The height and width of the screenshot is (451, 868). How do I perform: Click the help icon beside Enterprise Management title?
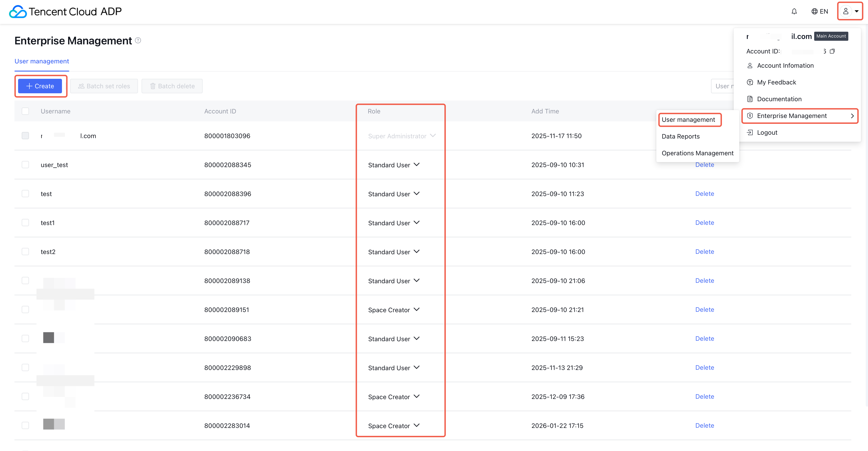click(x=138, y=41)
